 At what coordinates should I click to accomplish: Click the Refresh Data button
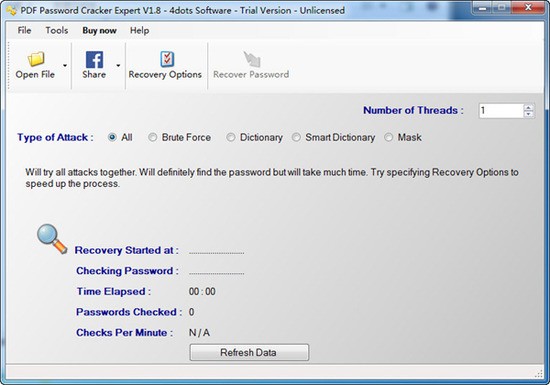point(249,352)
